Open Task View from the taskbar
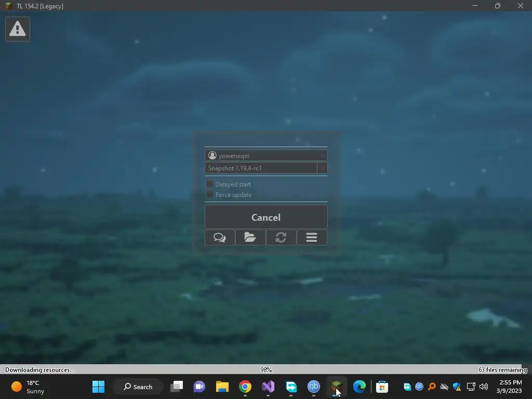The width and height of the screenshot is (532, 399). [x=177, y=387]
